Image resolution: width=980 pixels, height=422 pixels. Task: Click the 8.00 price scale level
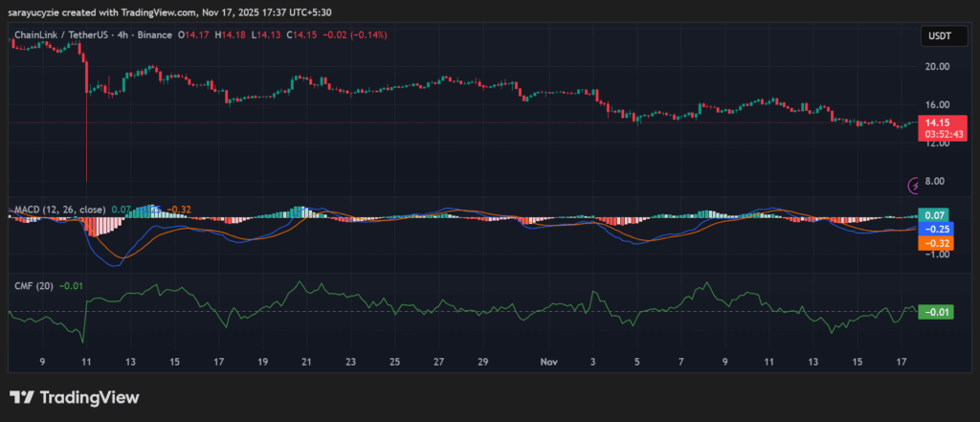[939, 181]
